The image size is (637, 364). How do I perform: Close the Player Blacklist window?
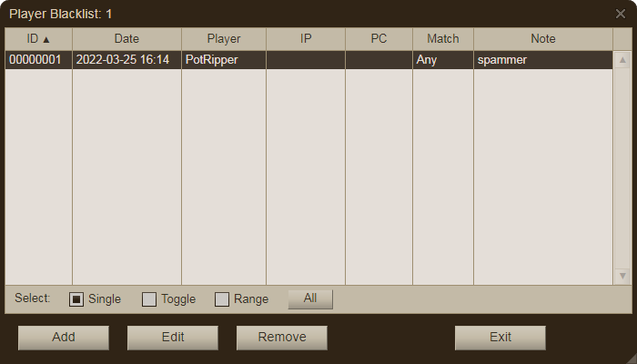[x=620, y=14]
